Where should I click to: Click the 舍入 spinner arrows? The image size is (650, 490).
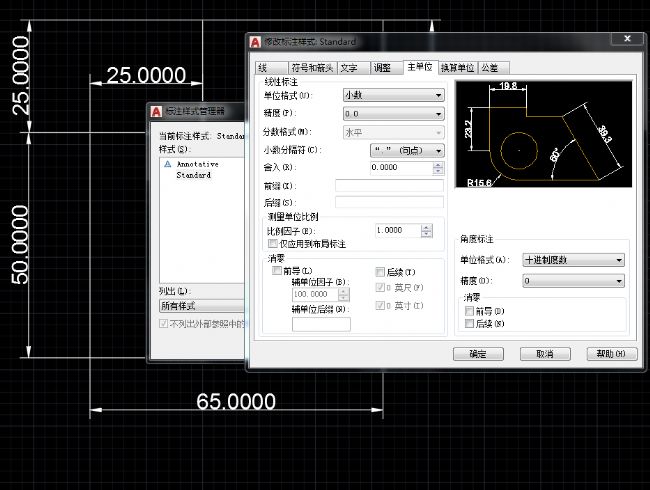pos(438,168)
